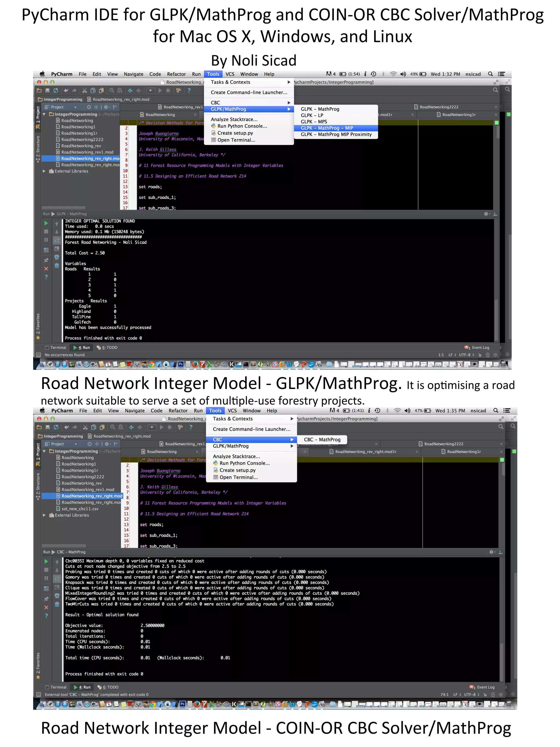Click Synchronize icon in the GLPK window toolbar

pyautogui.click(x=56, y=91)
